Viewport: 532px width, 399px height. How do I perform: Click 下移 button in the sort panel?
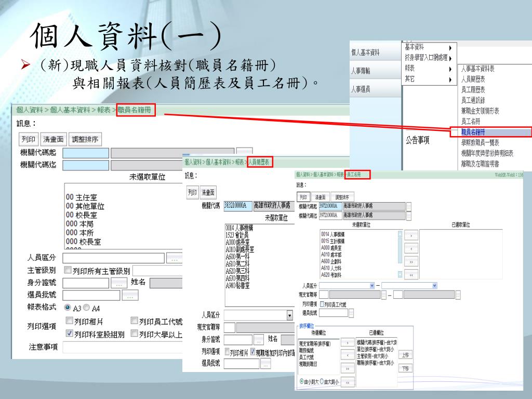pos(405,368)
